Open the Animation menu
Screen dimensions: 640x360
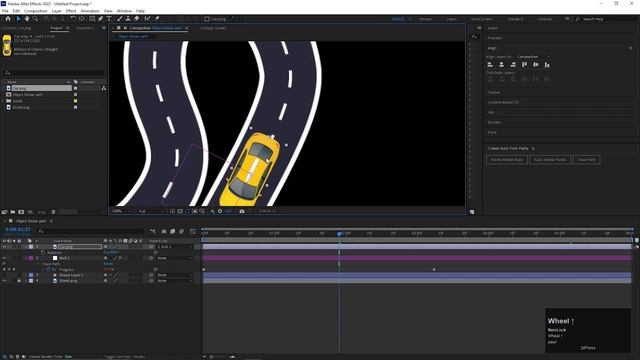[90, 11]
